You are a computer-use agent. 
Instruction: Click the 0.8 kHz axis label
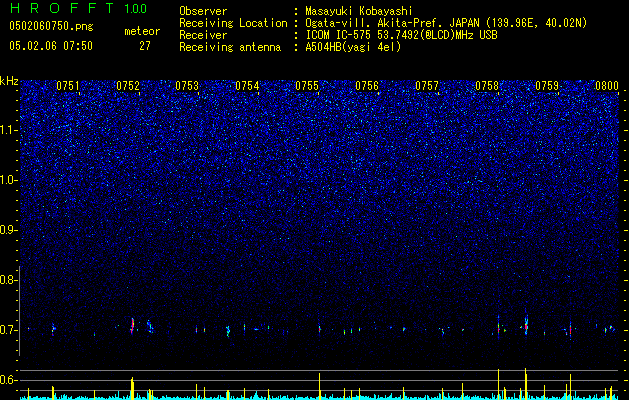[x=9, y=280]
